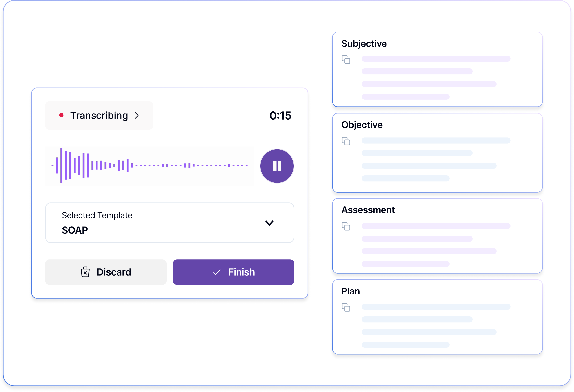
Task: Copy the Plan section text
Action: (346, 307)
